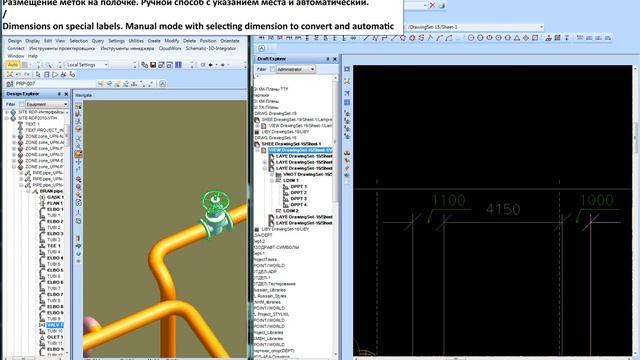Click the 4150 dimension text in drawing
Screen dimensions: 640x360
pyautogui.click(x=503, y=210)
